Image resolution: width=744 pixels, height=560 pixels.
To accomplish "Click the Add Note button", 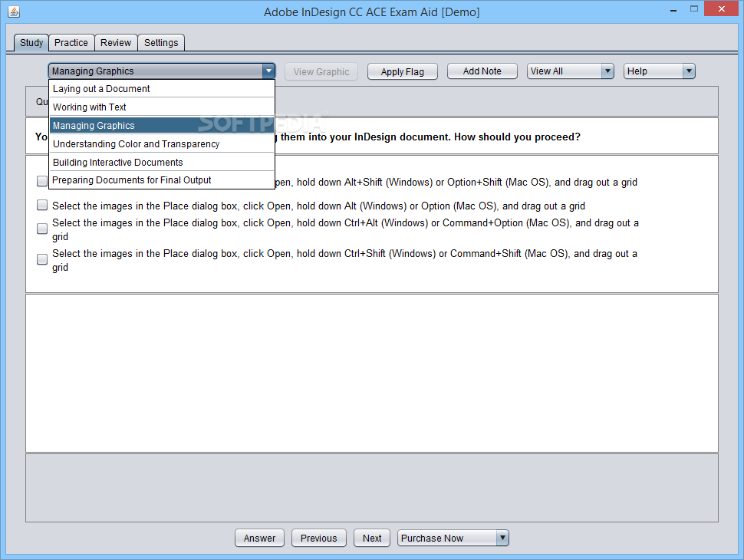I will click(482, 71).
